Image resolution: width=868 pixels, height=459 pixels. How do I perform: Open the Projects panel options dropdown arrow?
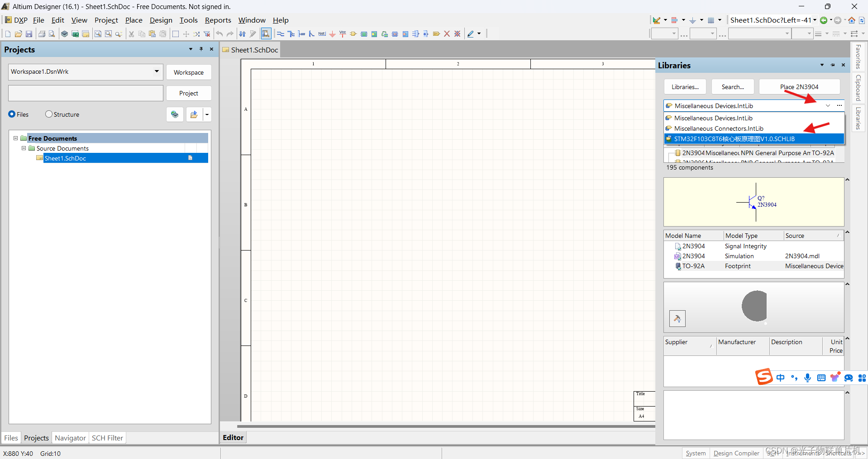(191, 49)
